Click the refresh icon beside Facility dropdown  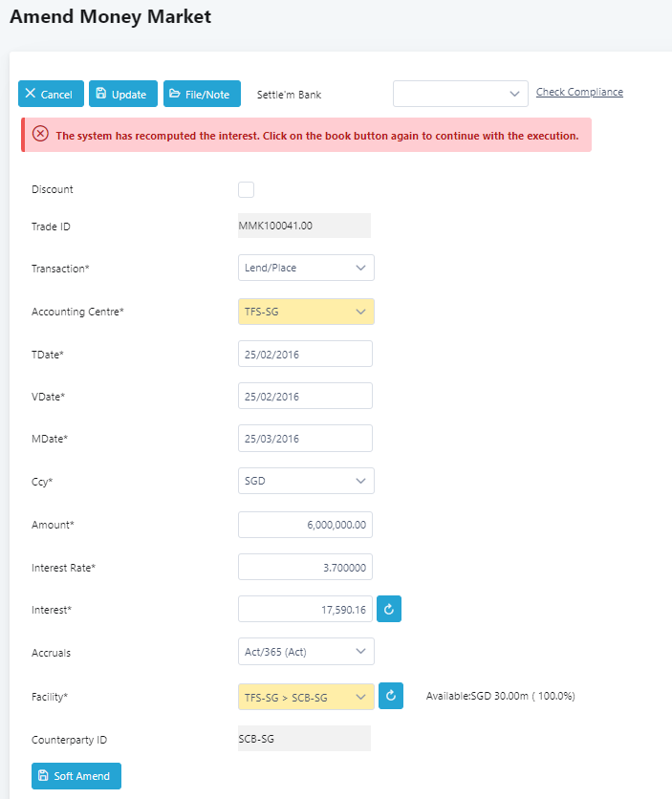coord(391,696)
